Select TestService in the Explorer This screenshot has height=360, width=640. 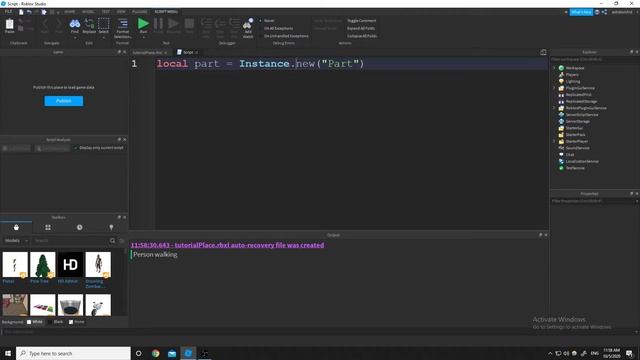(x=575, y=168)
